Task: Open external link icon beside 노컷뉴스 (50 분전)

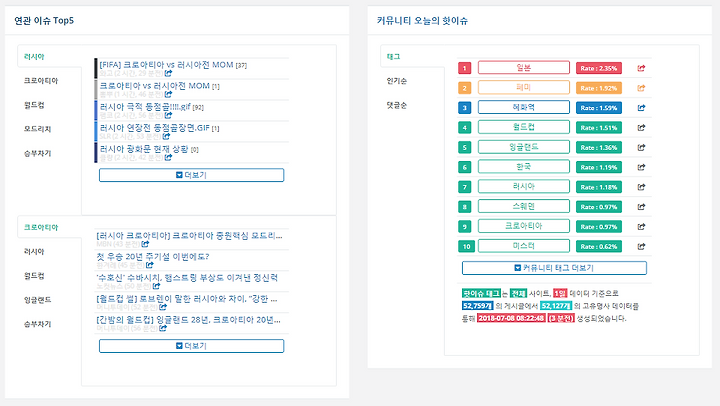Action: coord(157,286)
